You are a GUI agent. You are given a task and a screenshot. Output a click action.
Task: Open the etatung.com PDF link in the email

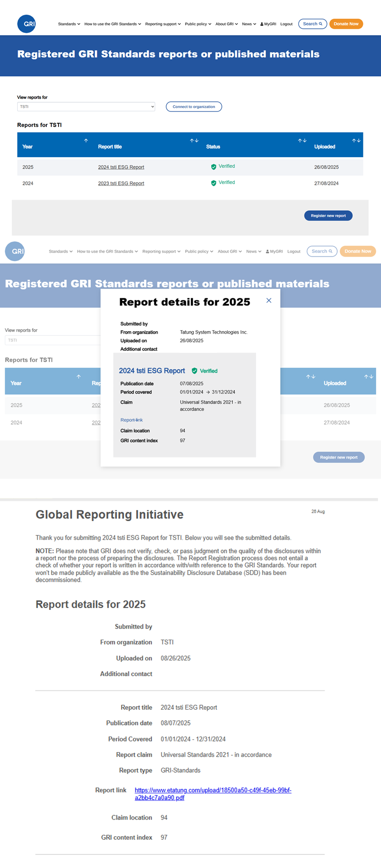(213, 794)
